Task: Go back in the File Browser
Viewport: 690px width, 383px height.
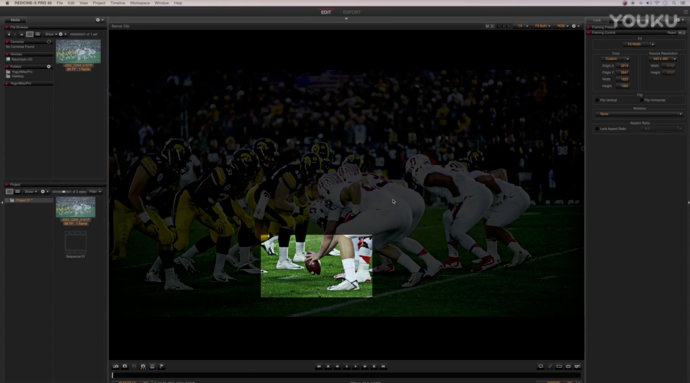Action: 9,34
